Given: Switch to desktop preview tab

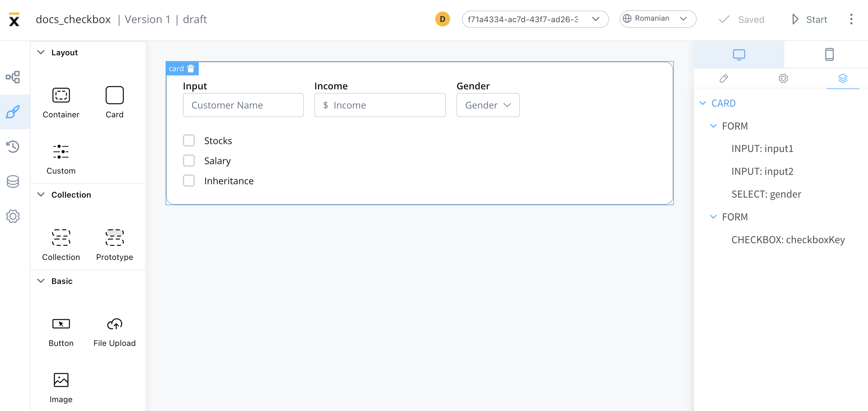Looking at the screenshot, I should pyautogui.click(x=739, y=54).
